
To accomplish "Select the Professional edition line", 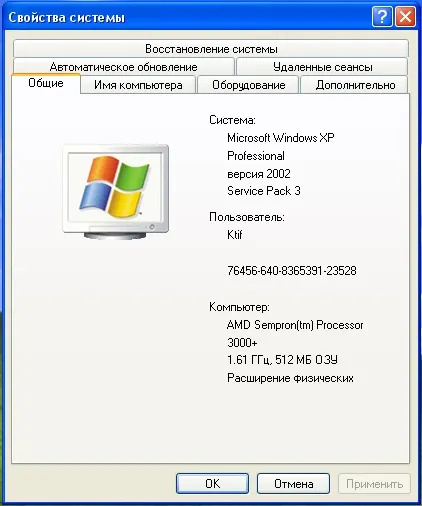I will [256, 156].
